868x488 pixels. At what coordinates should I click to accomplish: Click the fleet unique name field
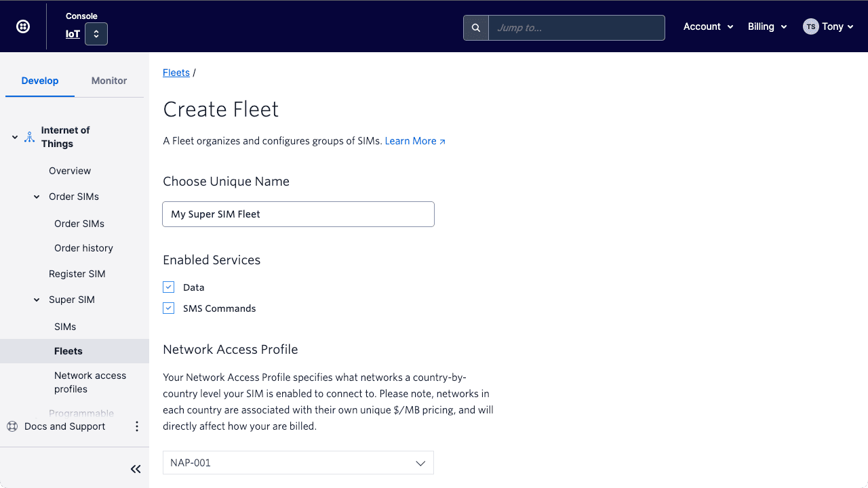(298, 214)
